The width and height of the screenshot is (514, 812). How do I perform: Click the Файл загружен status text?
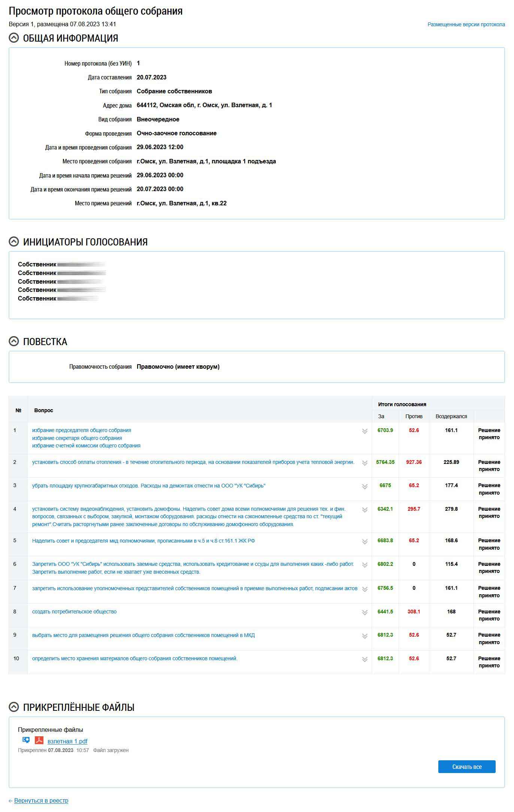[111, 750]
